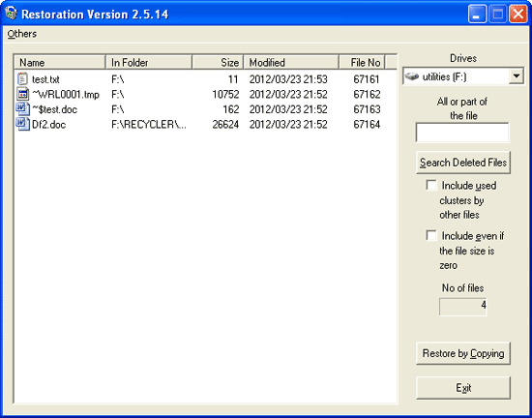The height and width of the screenshot is (418, 532).
Task: Select the ~$test.doc Word document icon
Action: pyautogui.click(x=22, y=109)
